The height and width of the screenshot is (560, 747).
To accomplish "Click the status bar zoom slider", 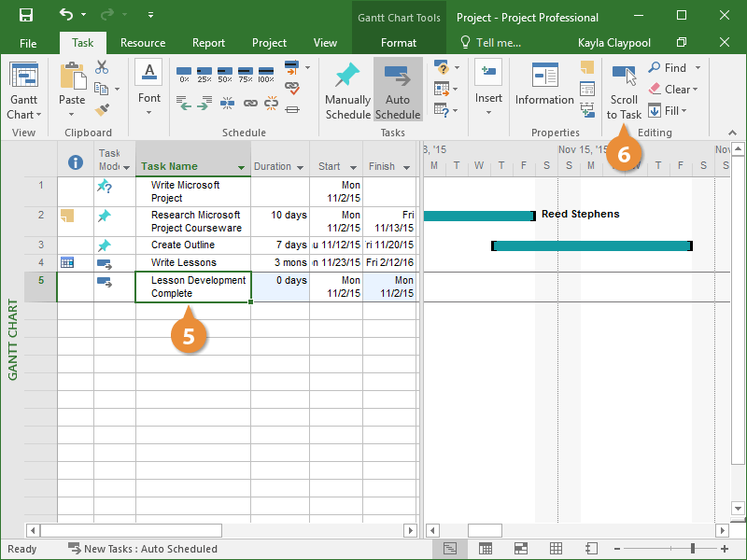I will (x=692, y=548).
